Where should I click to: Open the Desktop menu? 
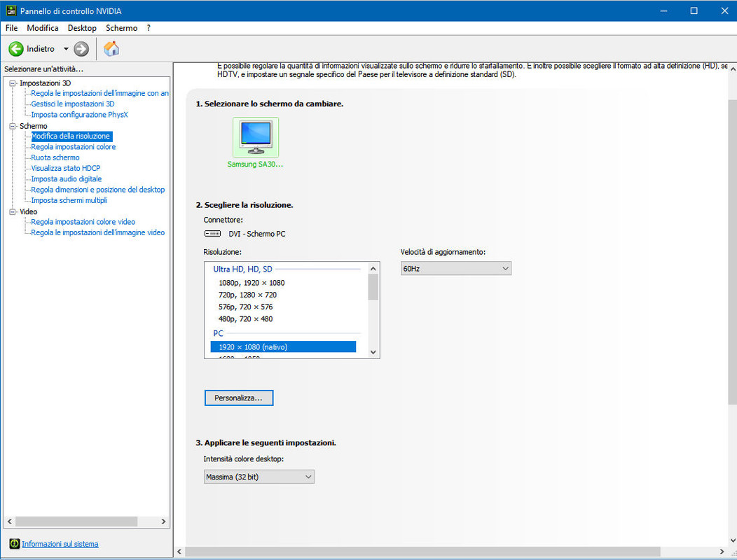82,28
